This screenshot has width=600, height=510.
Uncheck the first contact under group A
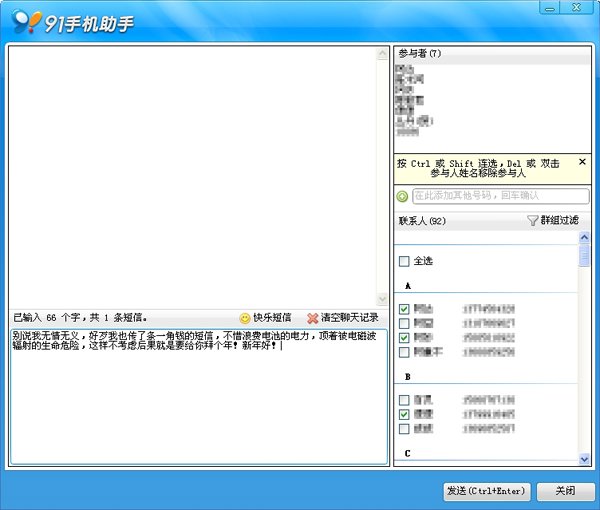tap(404, 309)
